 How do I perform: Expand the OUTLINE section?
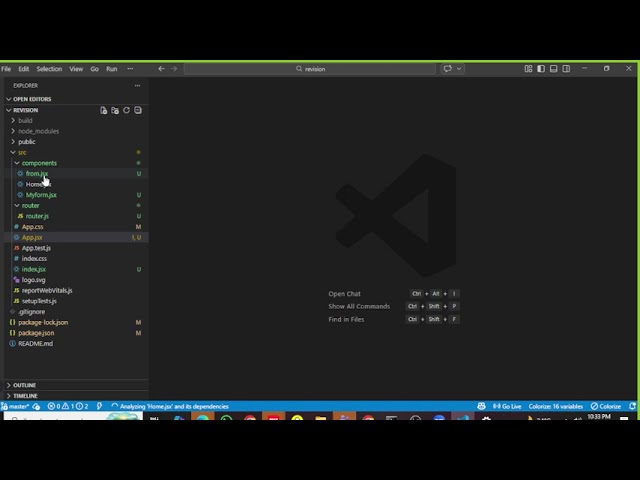coord(76,385)
